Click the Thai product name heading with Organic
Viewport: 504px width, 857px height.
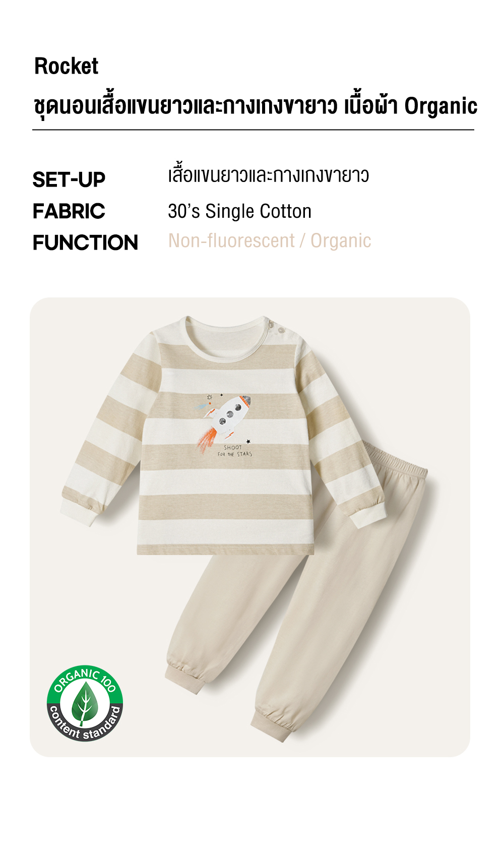coord(255,106)
